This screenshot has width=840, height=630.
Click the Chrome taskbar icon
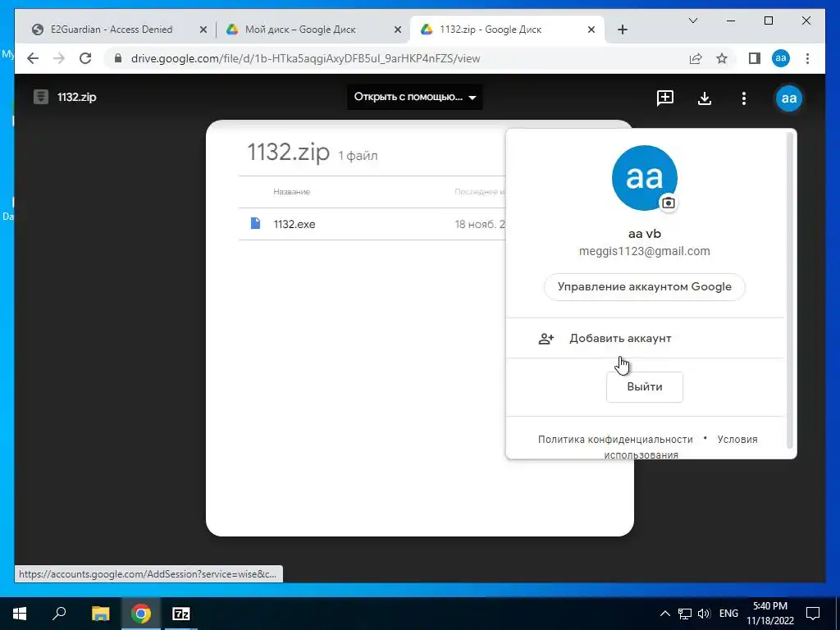click(140, 614)
